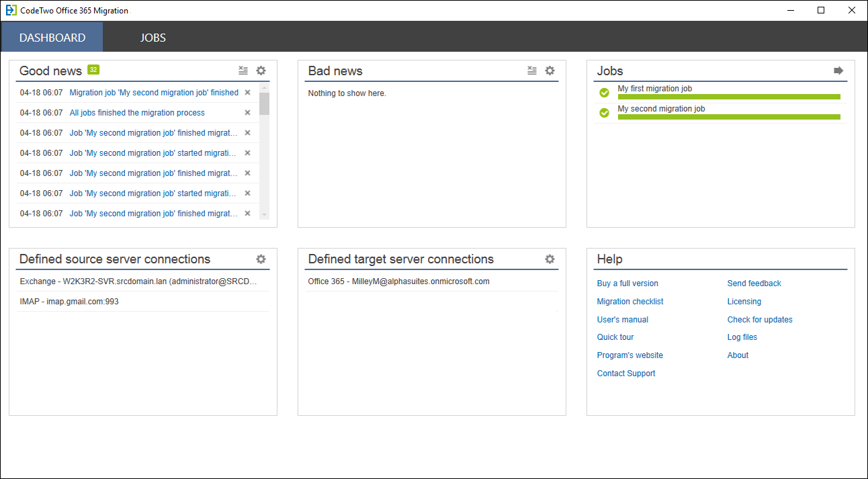Open Good news panel settings gear
Image resolution: width=868 pixels, height=479 pixels.
(261, 71)
